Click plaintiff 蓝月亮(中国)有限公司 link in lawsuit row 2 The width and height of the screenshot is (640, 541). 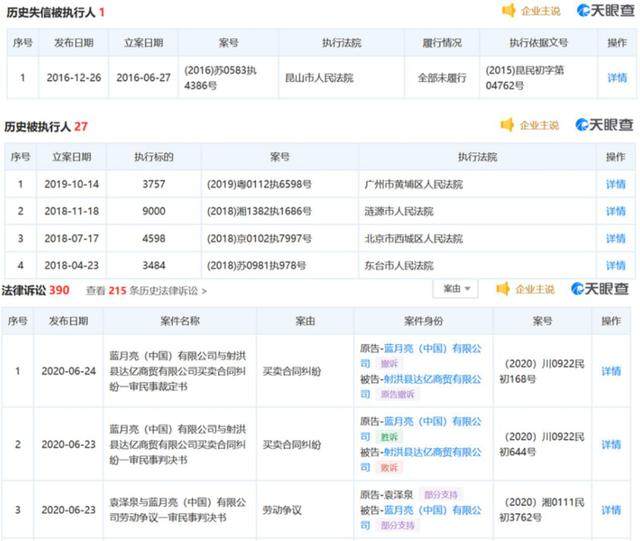pyautogui.click(x=432, y=421)
